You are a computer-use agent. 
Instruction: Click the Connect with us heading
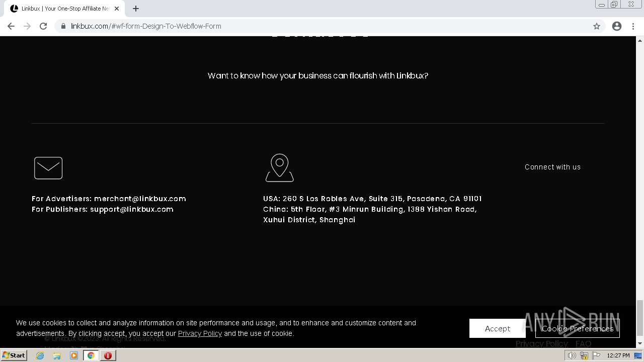click(552, 167)
